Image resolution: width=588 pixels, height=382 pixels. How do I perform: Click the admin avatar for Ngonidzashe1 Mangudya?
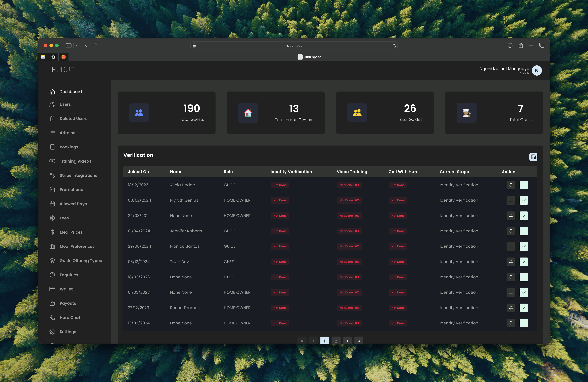point(537,70)
